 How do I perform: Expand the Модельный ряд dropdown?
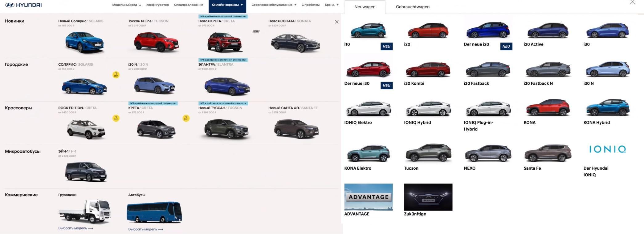tap(126, 5)
